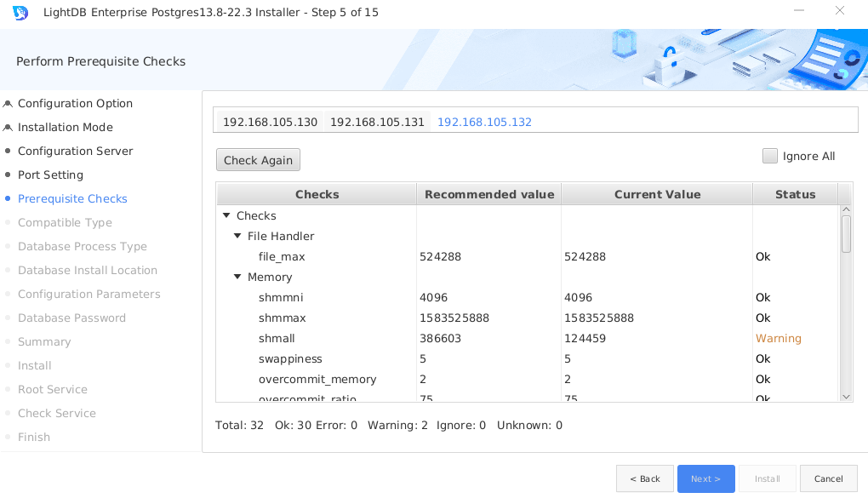868x504 pixels.
Task: Click the LightDB logo in the title bar
Action: (x=19, y=12)
